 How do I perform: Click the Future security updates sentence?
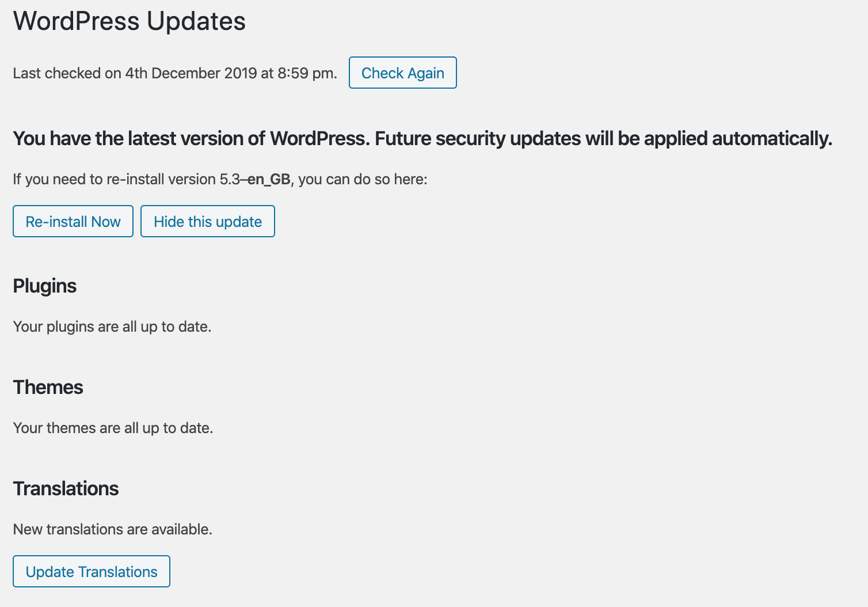(x=604, y=139)
